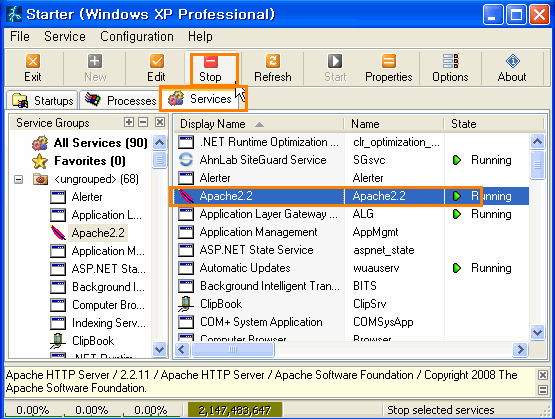555x419 pixels.
Task: Switch to the Startups tab
Action: [42, 101]
